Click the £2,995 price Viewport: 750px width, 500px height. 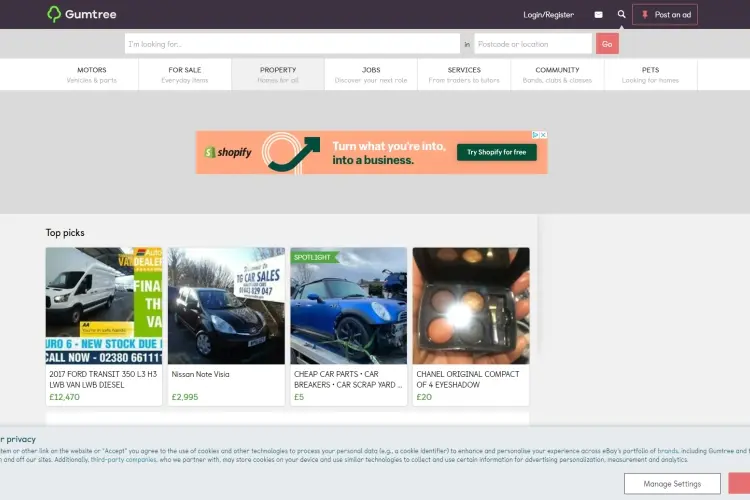(x=185, y=397)
